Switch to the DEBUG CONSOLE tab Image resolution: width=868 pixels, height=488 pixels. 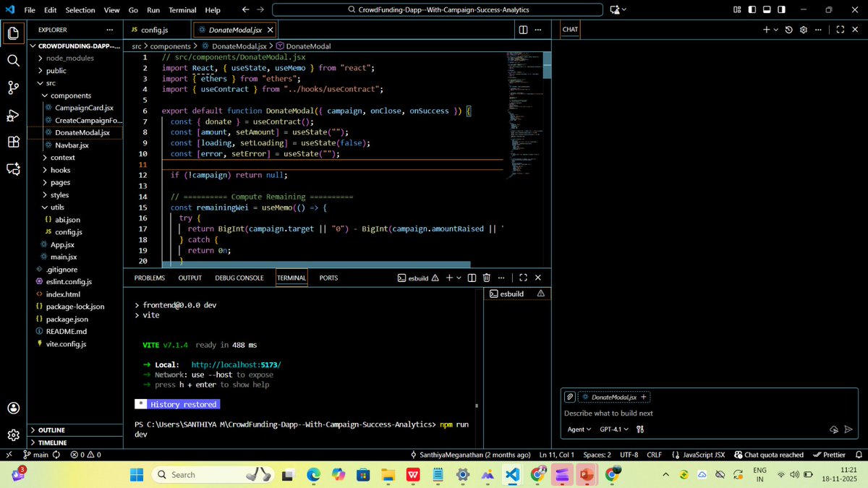pyautogui.click(x=239, y=278)
